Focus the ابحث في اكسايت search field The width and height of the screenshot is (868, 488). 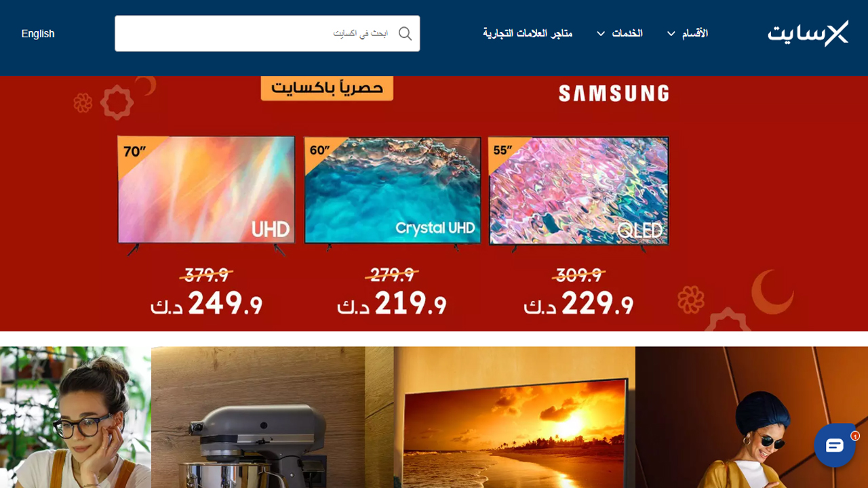(x=267, y=33)
